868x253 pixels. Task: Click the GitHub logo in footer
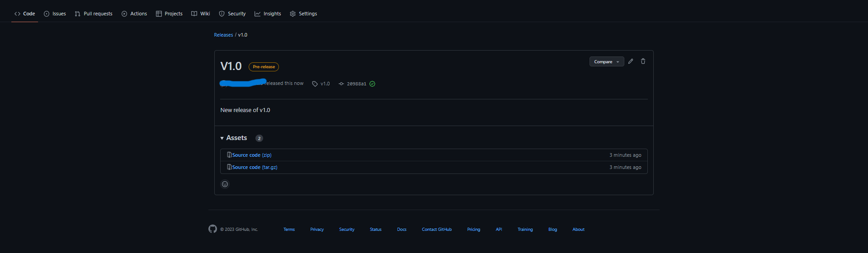pos(212,229)
